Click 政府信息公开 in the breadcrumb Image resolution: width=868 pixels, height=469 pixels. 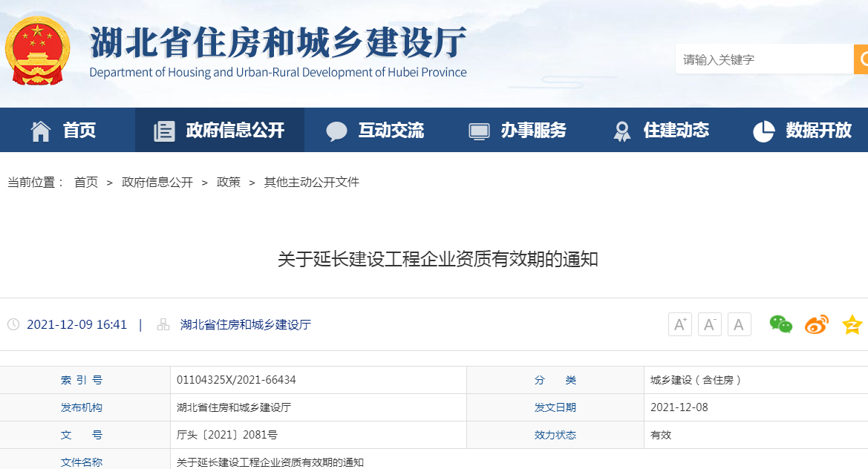[x=157, y=182]
